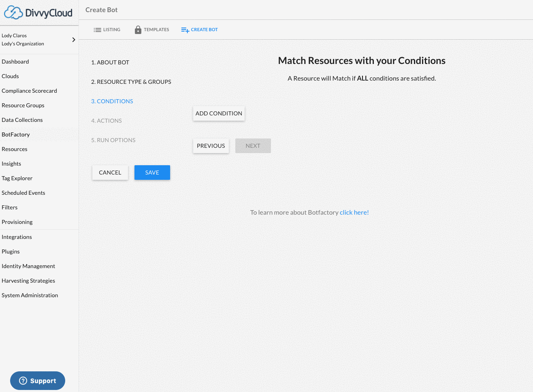Open Identity Management

coord(28,266)
